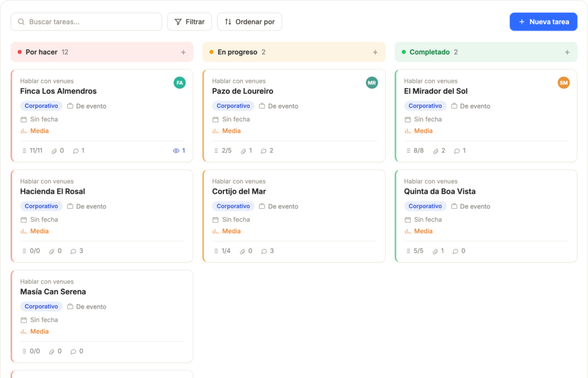Select the En progreso column header title

coord(237,52)
